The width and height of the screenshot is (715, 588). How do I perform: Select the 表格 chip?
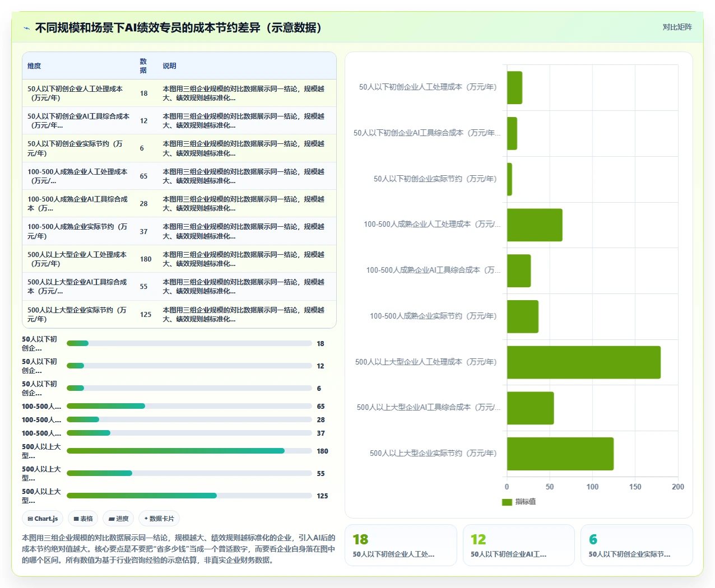pos(83,519)
